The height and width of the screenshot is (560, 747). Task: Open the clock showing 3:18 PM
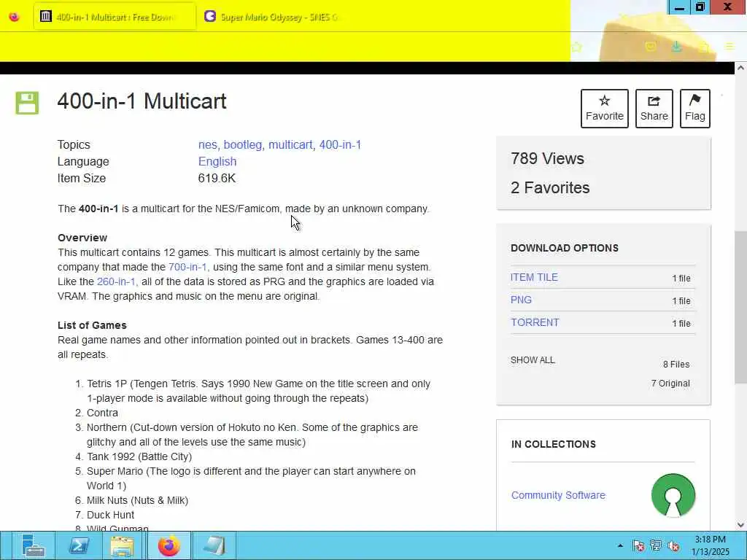711,545
